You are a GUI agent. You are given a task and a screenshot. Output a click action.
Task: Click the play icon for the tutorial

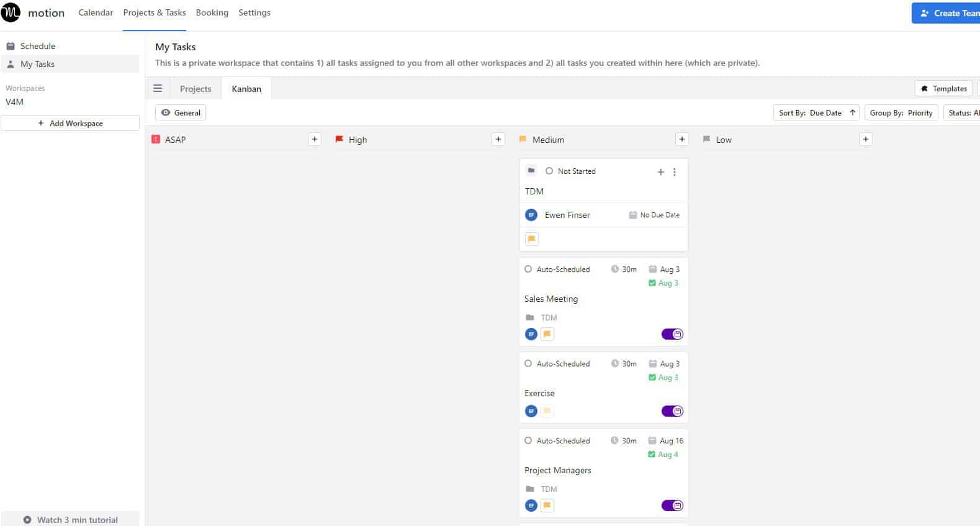tap(27, 520)
